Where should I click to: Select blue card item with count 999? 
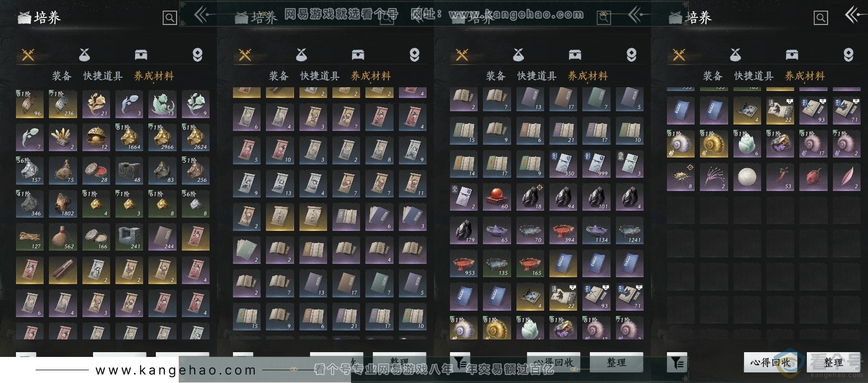click(x=596, y=164)
